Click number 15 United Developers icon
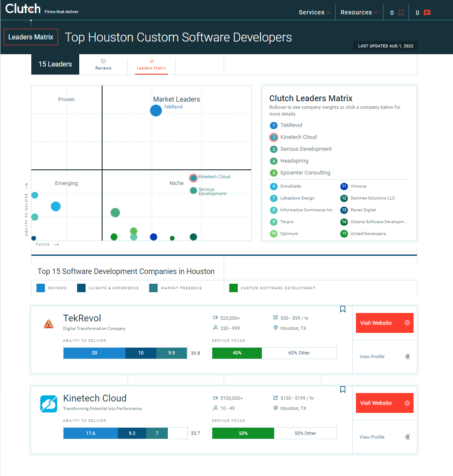Viewport: 453px width, 476px height. coord(344,234)
